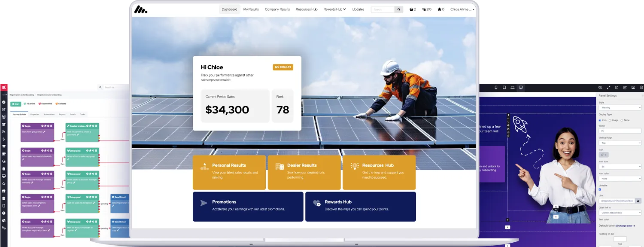Viewport: 644px width, 247px height.
Task: Select the desktop preview device icon
Action: [521, 88]
